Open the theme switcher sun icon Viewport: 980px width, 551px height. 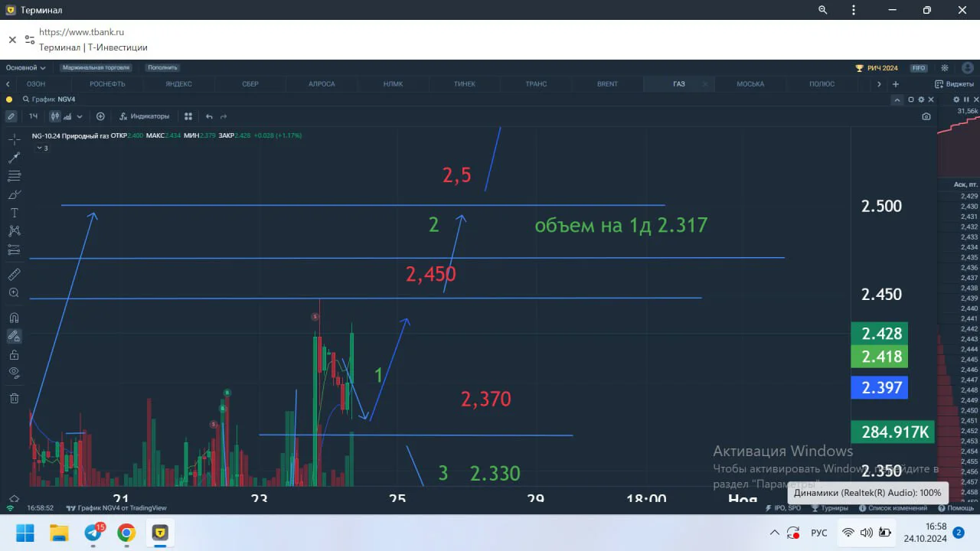[x=945, y=68]
